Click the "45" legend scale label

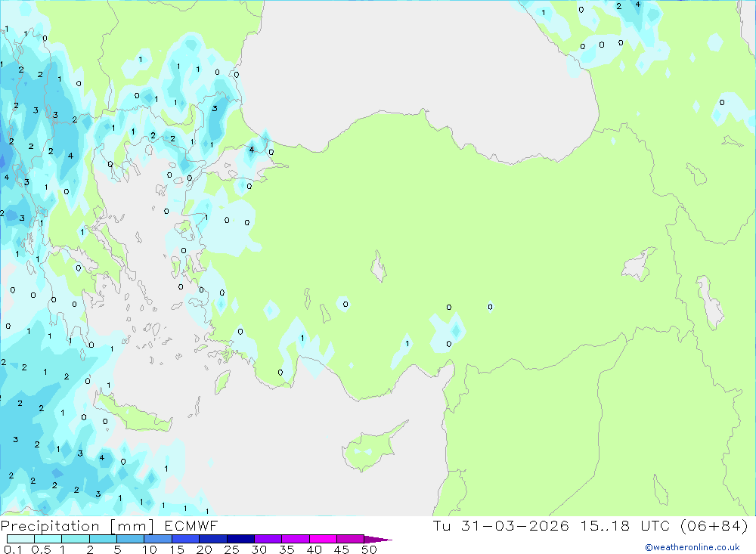pyautogui.click(x=342, y=549)
